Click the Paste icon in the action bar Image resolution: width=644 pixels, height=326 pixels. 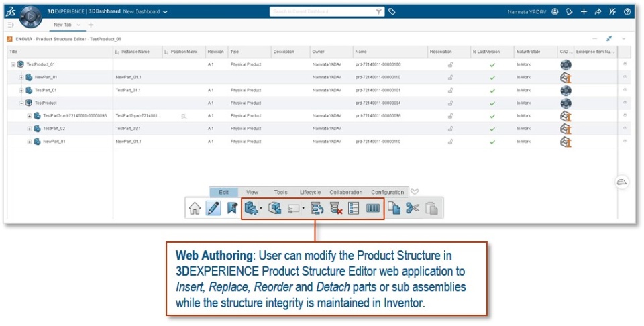(x=431, y=208)
